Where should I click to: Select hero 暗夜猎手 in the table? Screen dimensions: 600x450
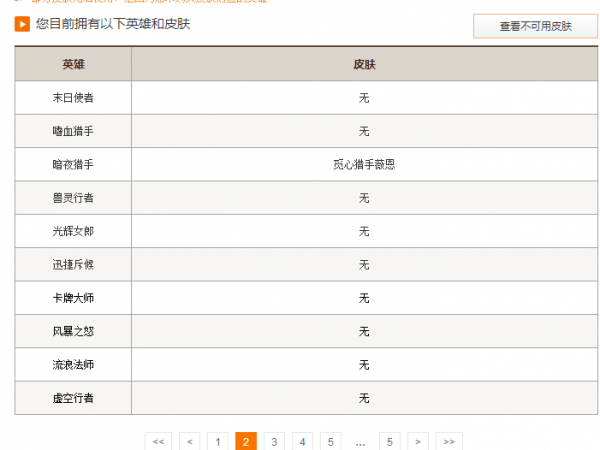click(x=73, y=165)
